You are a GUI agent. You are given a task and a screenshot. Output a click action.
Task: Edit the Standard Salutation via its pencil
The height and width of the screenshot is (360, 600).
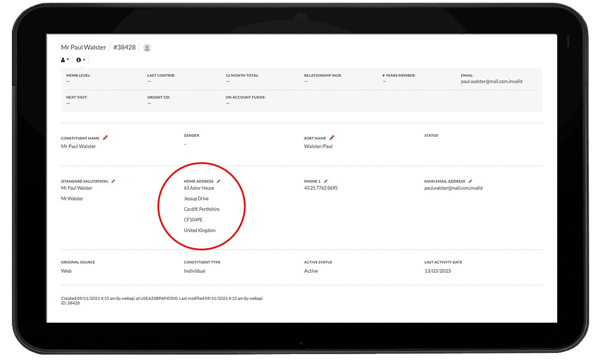tap(113, 181)
